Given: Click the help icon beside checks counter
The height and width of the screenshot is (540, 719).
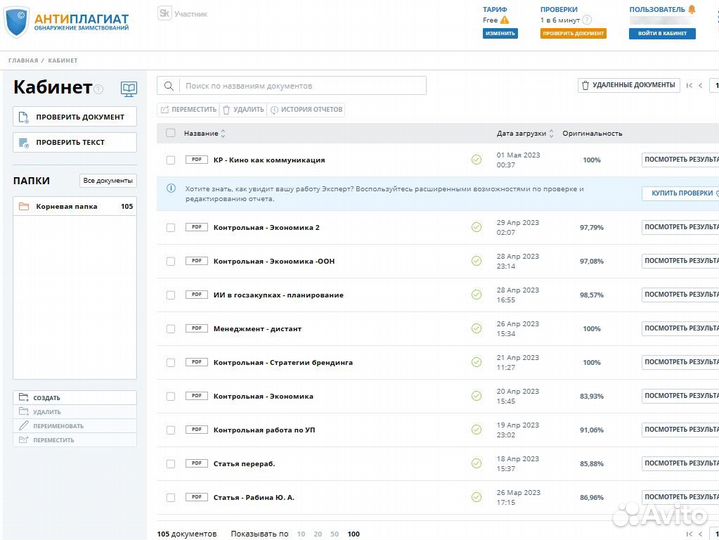Looking at the screenshot, I should 586,20.
